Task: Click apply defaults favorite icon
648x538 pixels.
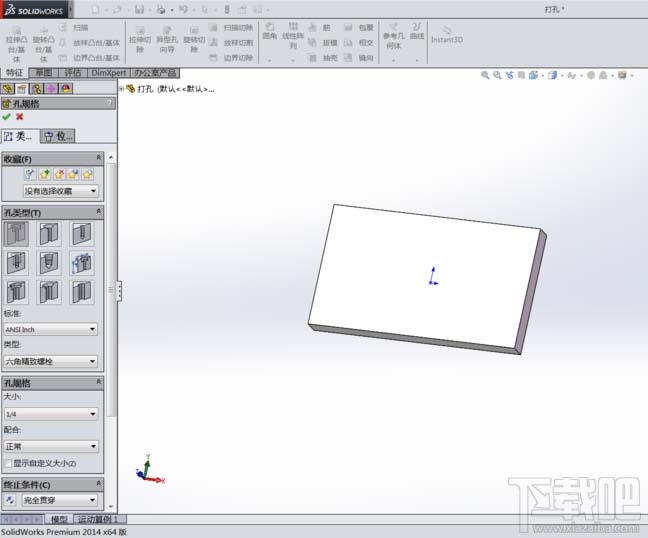Action: point(30,174)
